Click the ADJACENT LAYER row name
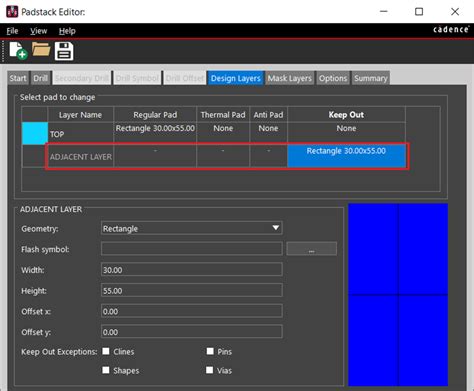 [81, 157]
